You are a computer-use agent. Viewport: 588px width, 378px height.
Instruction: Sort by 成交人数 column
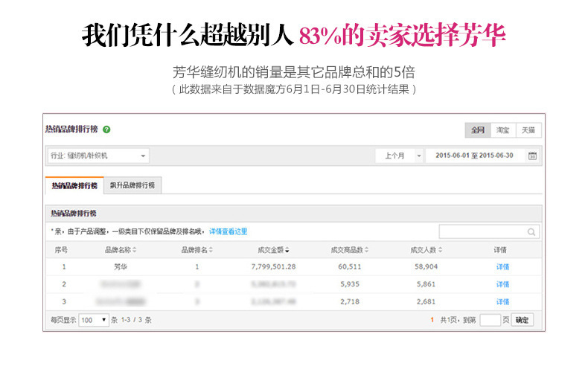coord(426,250)
